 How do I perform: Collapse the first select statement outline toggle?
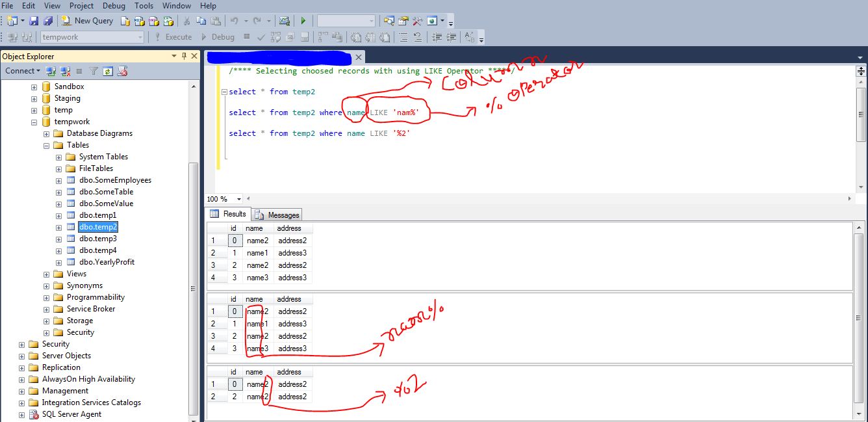(224, 92)
